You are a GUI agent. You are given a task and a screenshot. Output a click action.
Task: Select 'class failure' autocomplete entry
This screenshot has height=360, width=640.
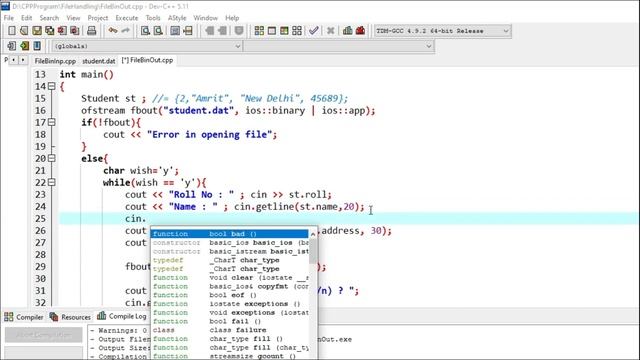pos(230,330)
